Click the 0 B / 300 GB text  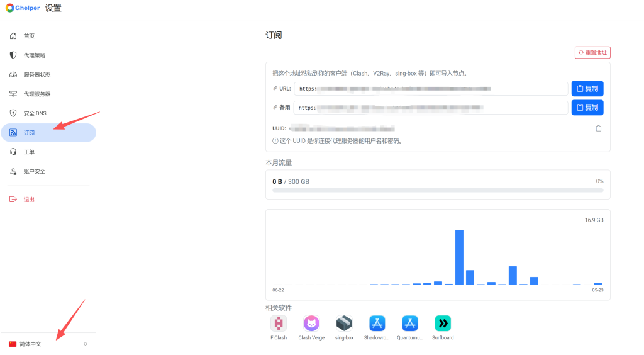point(291,182)
